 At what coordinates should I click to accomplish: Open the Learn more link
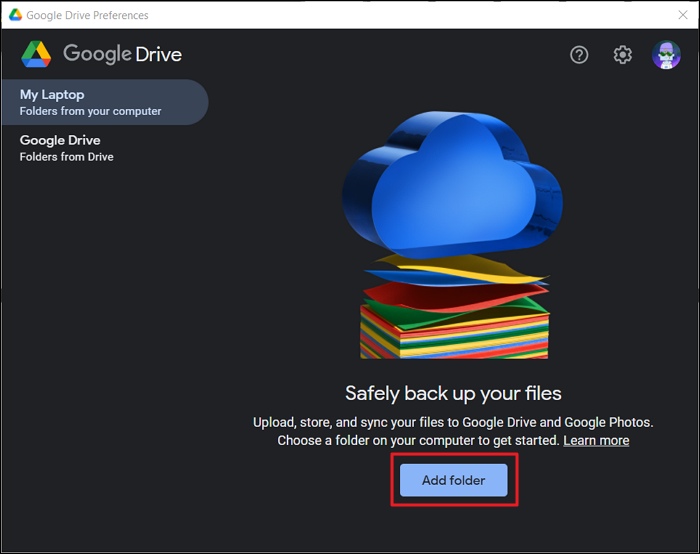point(596,441)
